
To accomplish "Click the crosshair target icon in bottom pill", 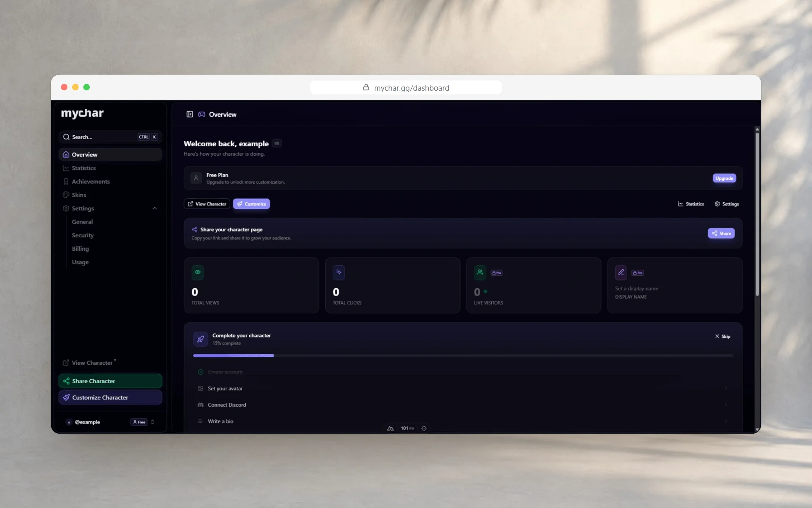I will click(x=424, y=428).
